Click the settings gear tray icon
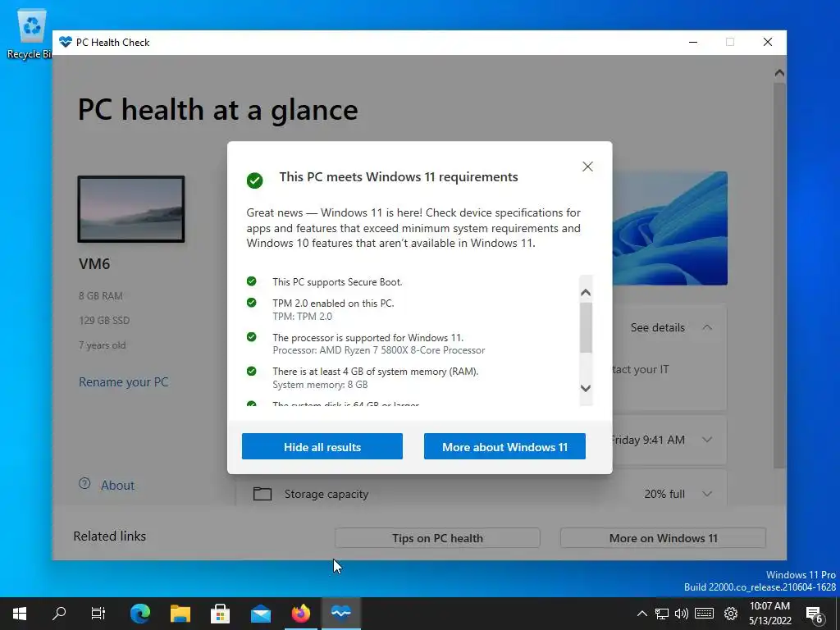 pos(731,614)
